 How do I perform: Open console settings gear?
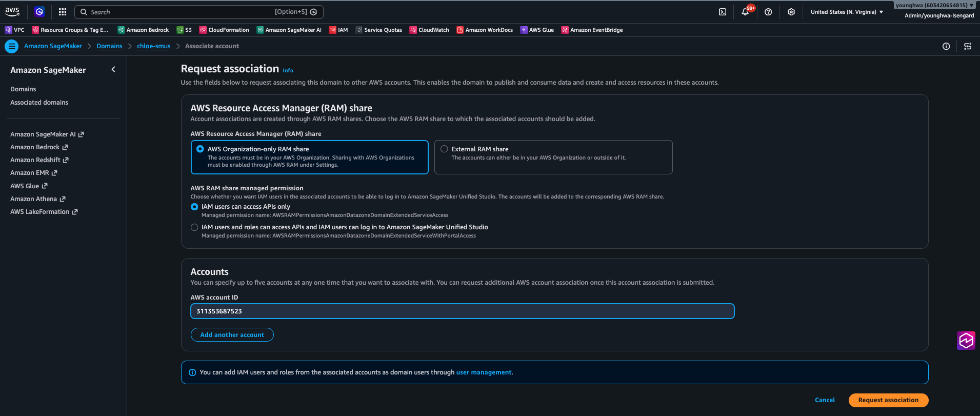tap(791, 12)
